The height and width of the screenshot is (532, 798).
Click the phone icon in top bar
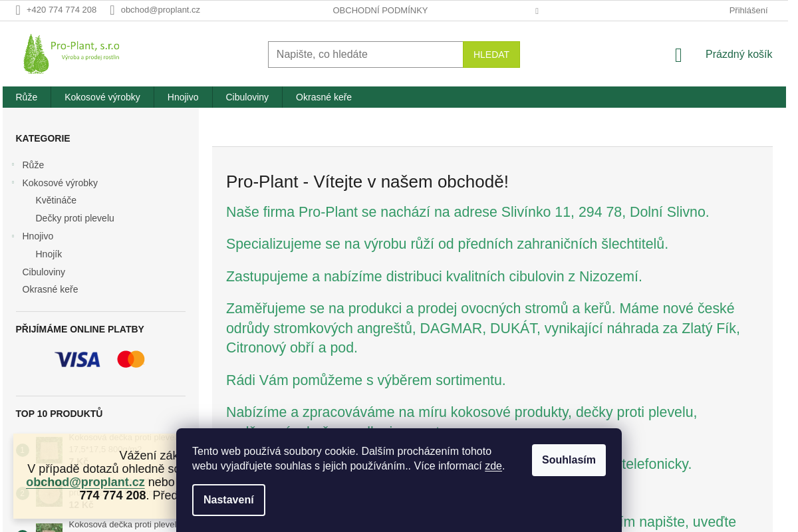19,10
